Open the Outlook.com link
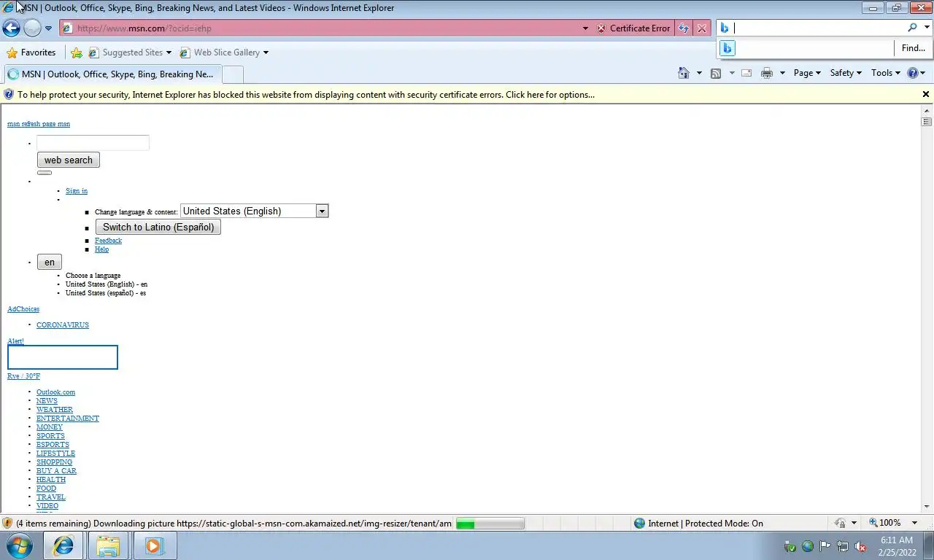Image resolution: width=934 pixels, height=560 pixels. click(x=55, y=392)
